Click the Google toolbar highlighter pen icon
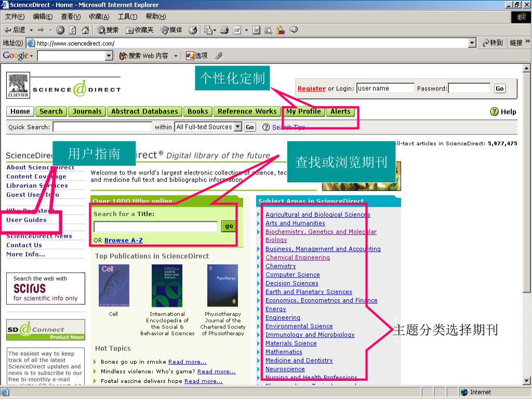 [x=219, y=56]
